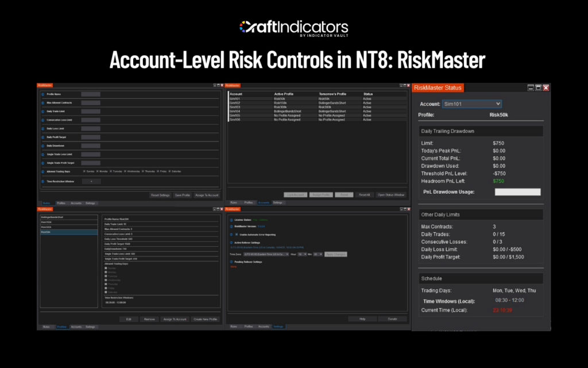The width and height of the screenshot is (588, 368).
Task: Click the info icon beside Daily Profit Target
Action: [42, 137]
